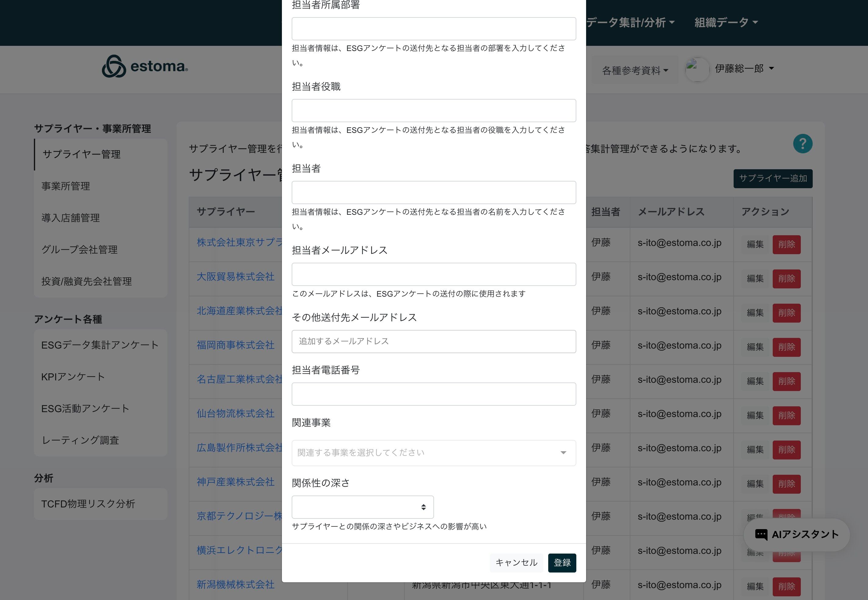Click the teal help question mark icon
The image size is (868, 600).
click(803, 144)
